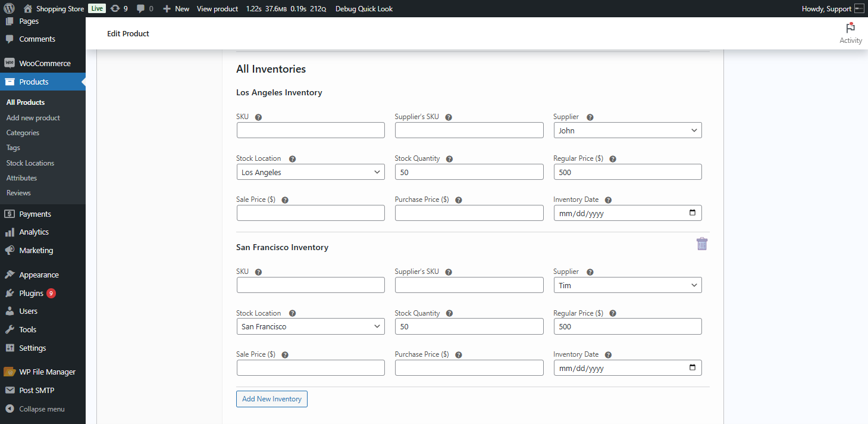This screenshot has height=424, width=868.
Task: Click the updates icon showing 9
Action: [119, 8]
